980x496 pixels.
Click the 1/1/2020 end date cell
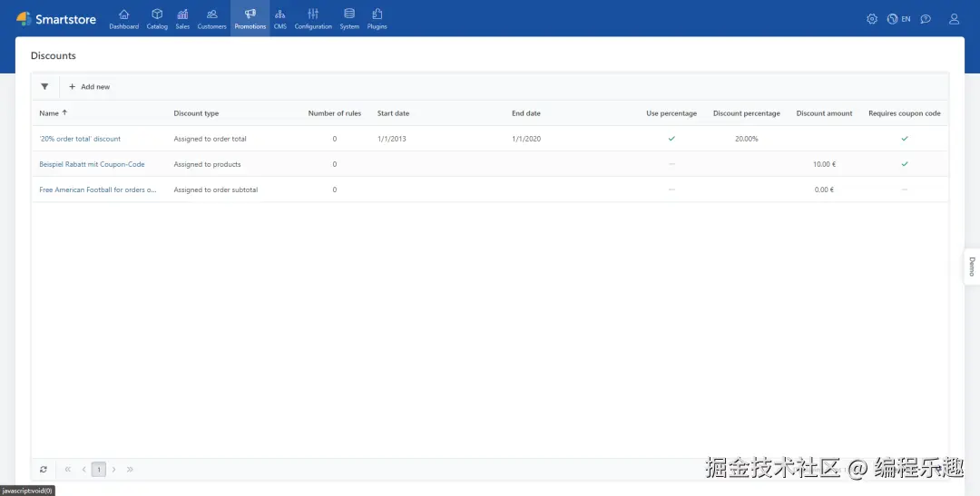pyautogui.click(x=526, y=139)
